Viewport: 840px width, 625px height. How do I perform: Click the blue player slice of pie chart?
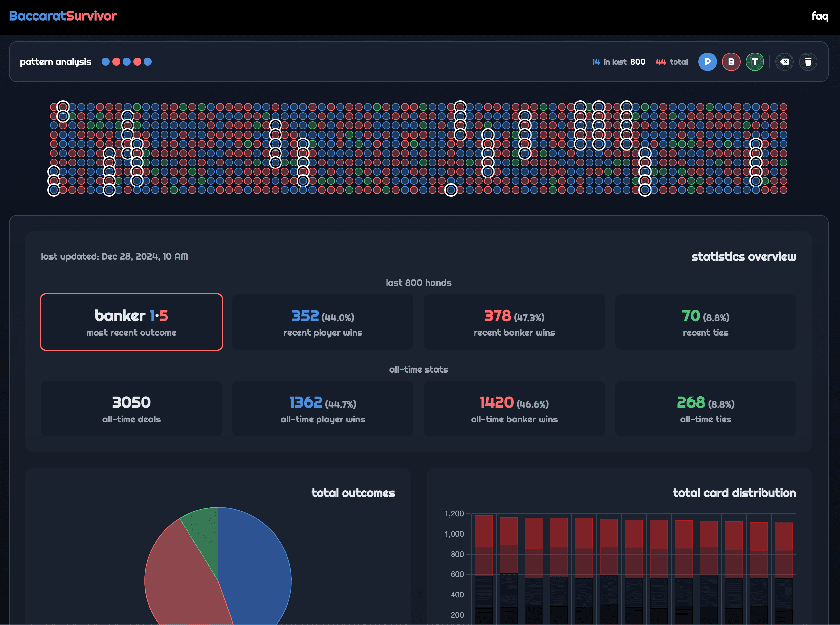(257, 568)
